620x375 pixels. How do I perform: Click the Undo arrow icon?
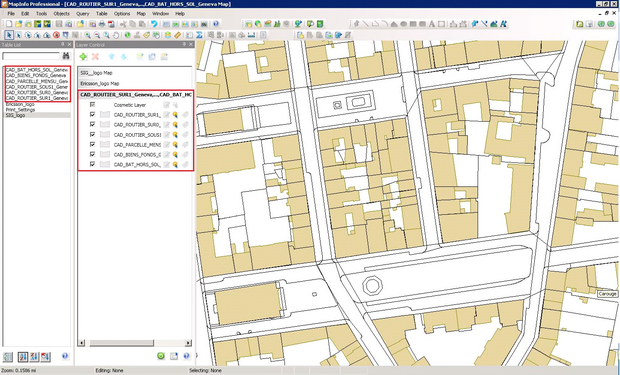click(x=154, y=24)
